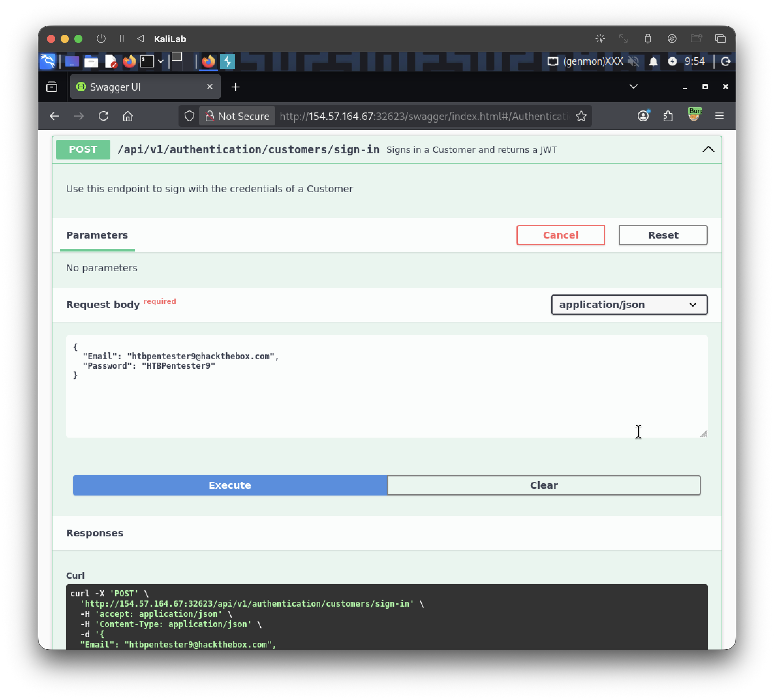Toggle the muted volume icon in the Kali panel

(x=634, y=61)
